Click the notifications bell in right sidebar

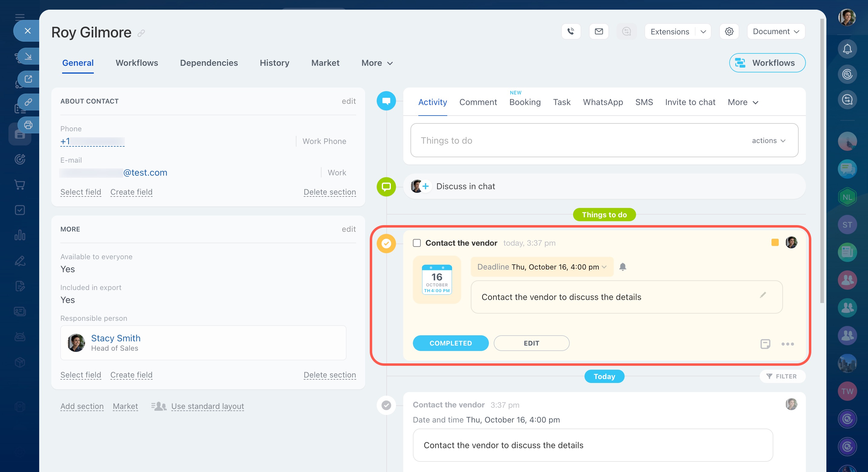[847, 49]
